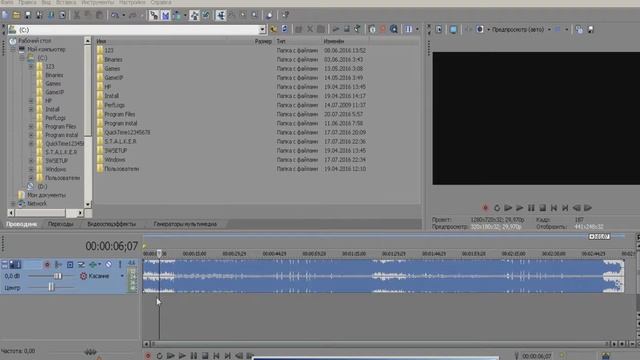The height and width of the screenshot is (360, 640).
Task: Copy preview snapshot to the clipboard
Action: [579, 29]
